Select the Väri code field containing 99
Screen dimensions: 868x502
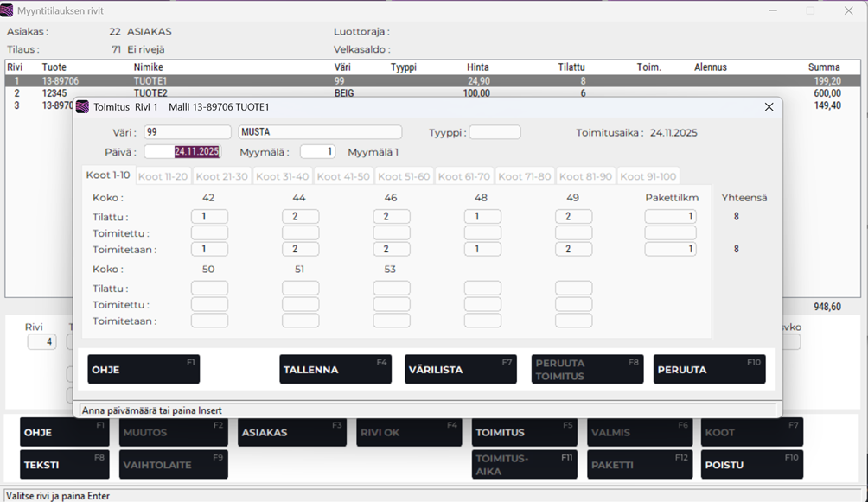coord(188,132)
